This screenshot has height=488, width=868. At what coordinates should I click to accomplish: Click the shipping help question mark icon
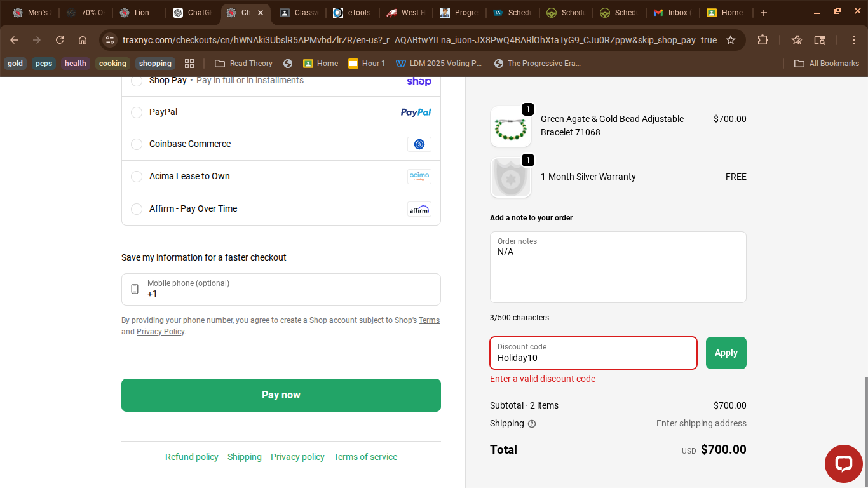click(532, 424)
